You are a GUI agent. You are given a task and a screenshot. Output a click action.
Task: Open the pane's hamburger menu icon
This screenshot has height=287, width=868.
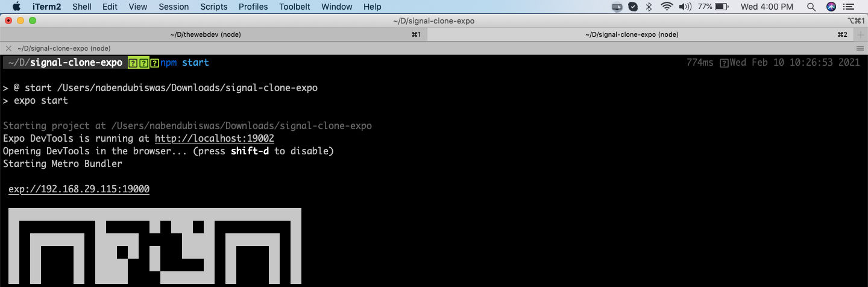pos(860,48)
